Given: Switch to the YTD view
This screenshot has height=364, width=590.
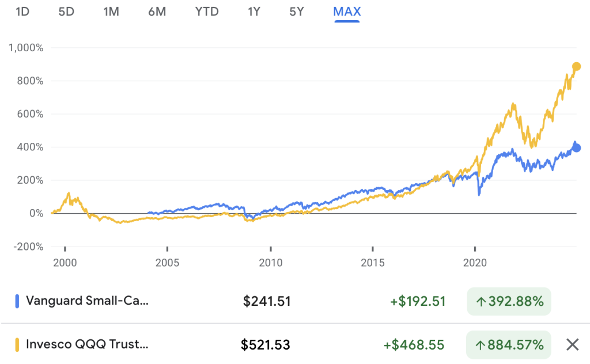Looking at the screenshot, I should pos(206,12).
